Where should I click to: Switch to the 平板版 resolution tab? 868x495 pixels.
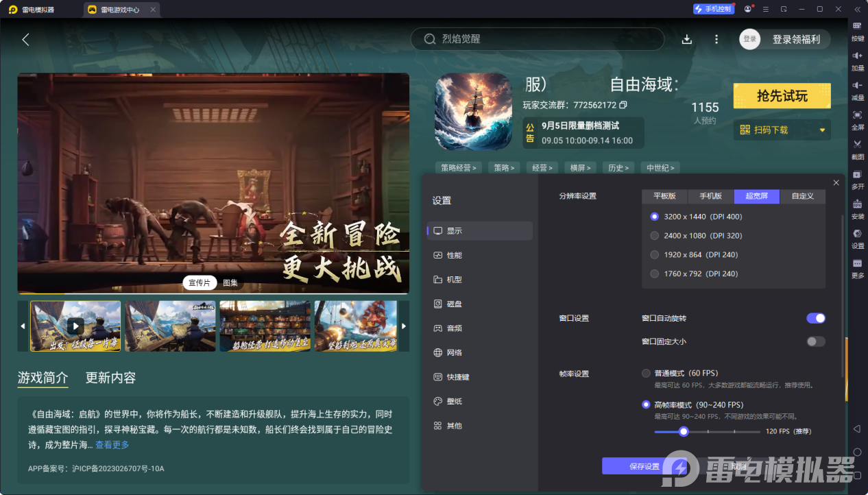point(664,196)
